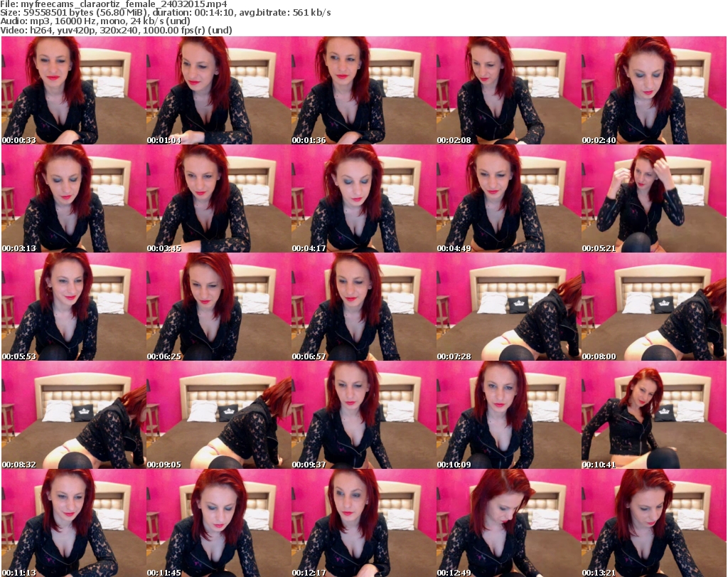Screen dimensions: 728x577
Task: Select the frame stamped 00:05:53
Action: 74,307
